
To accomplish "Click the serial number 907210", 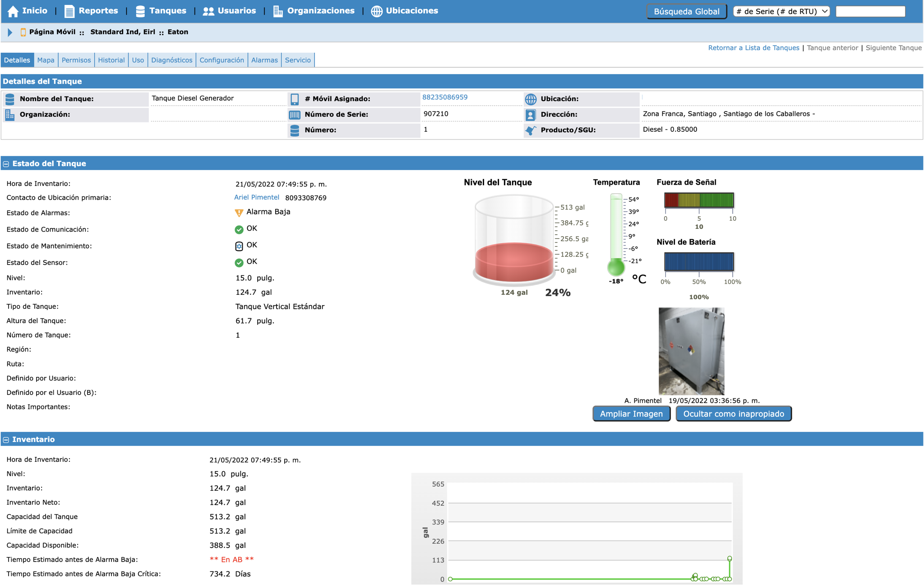I will [436, 114].
